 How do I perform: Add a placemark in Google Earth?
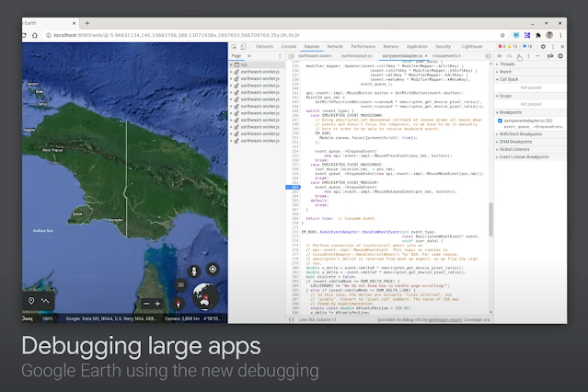click(31, 301)
